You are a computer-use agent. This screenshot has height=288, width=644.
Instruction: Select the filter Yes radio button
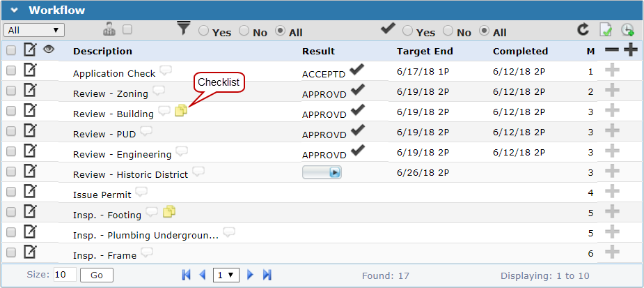[x=204, y=31]
